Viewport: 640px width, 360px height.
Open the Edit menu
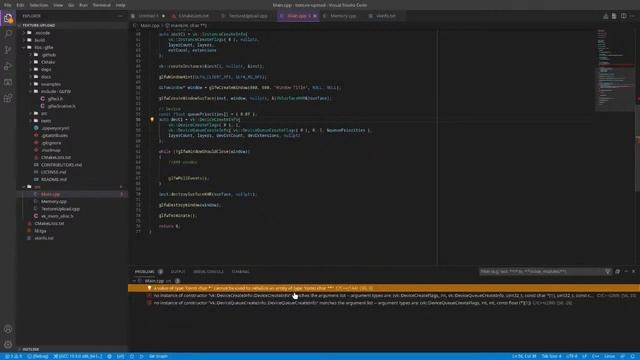pos(20,5)
